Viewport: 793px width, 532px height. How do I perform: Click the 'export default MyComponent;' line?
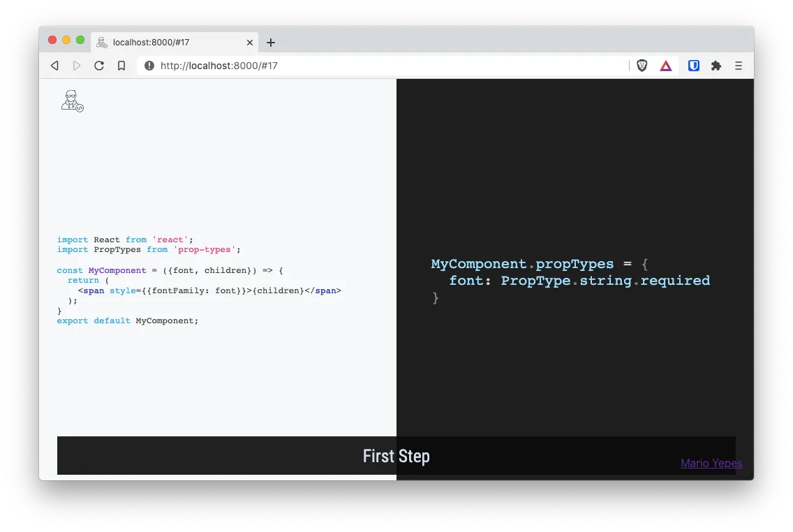click(x=128, y=320)
